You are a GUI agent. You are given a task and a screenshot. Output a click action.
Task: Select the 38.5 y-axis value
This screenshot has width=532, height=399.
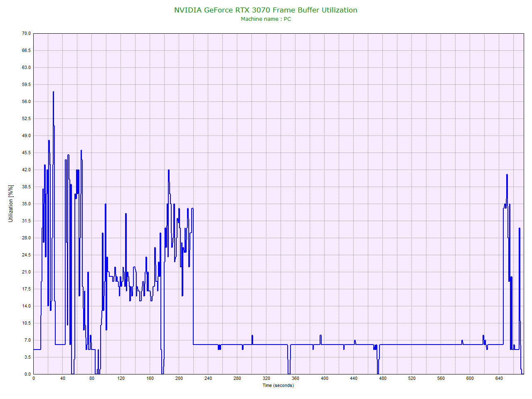click(x=26, y=187)
